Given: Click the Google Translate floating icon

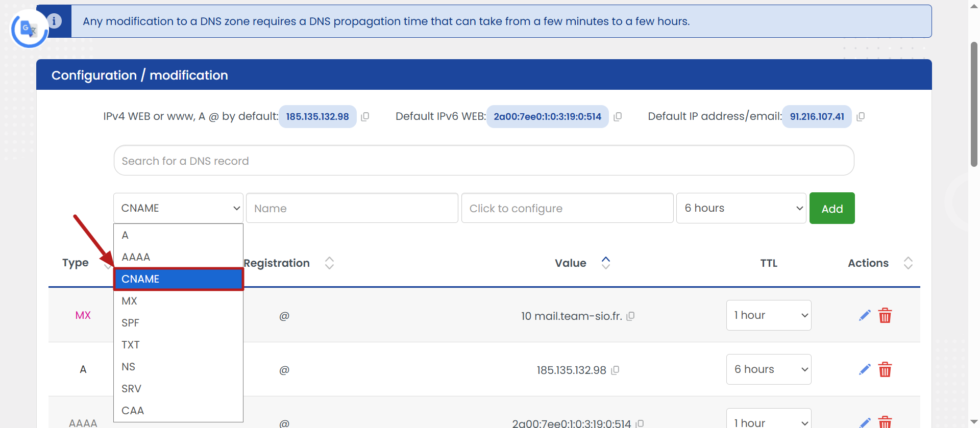Looking at the screenshot, I should pos(29,30).
